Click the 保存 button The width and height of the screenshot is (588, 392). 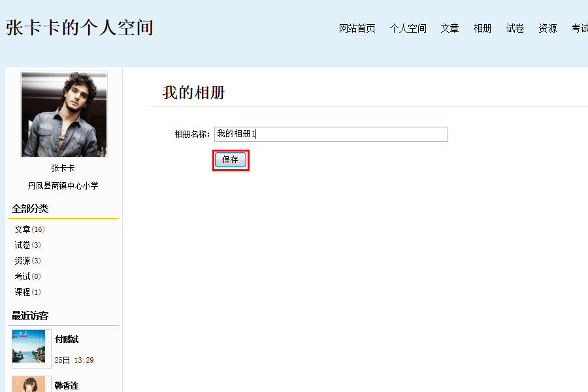coord(230,160)
